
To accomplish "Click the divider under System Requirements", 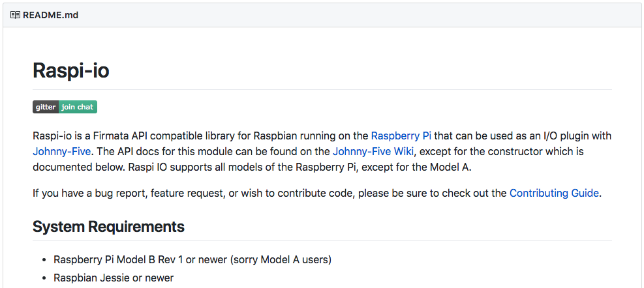I will click(322, 241).
